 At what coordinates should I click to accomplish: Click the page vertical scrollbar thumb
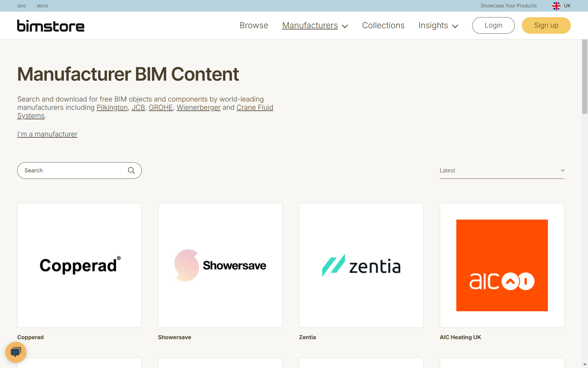tap(585, 77)
